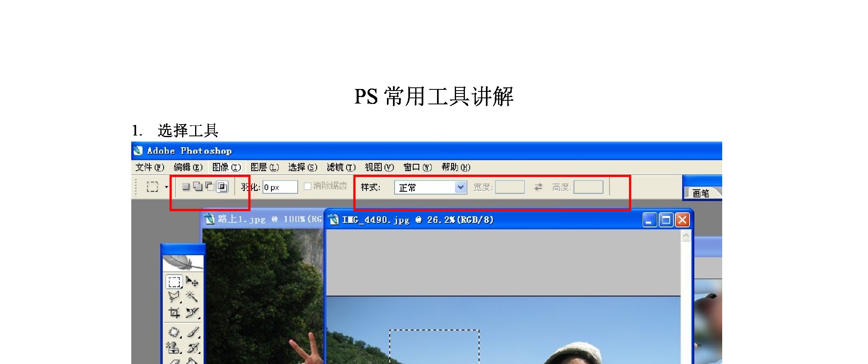Select the Pattern Stamp tool
Viewport: 868px width, 364px height.
[174, 348]
